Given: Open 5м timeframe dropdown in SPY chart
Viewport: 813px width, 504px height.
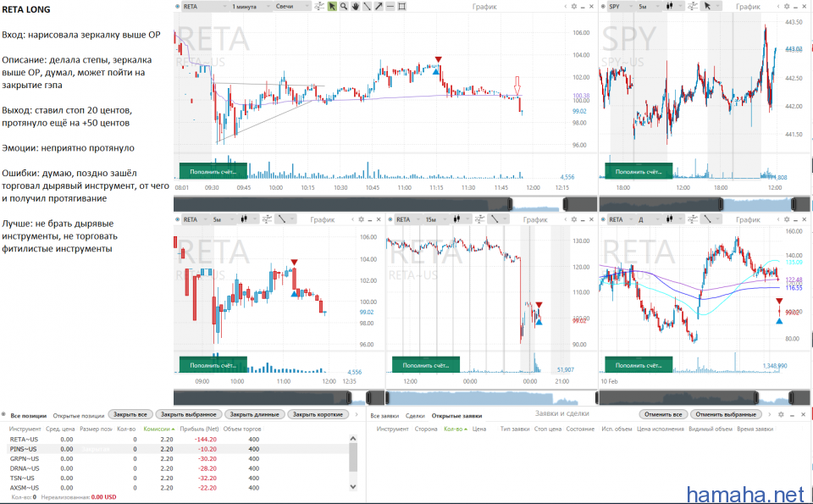Looking at the screenshot, I should pyautogui.click(x=650, y=6).
